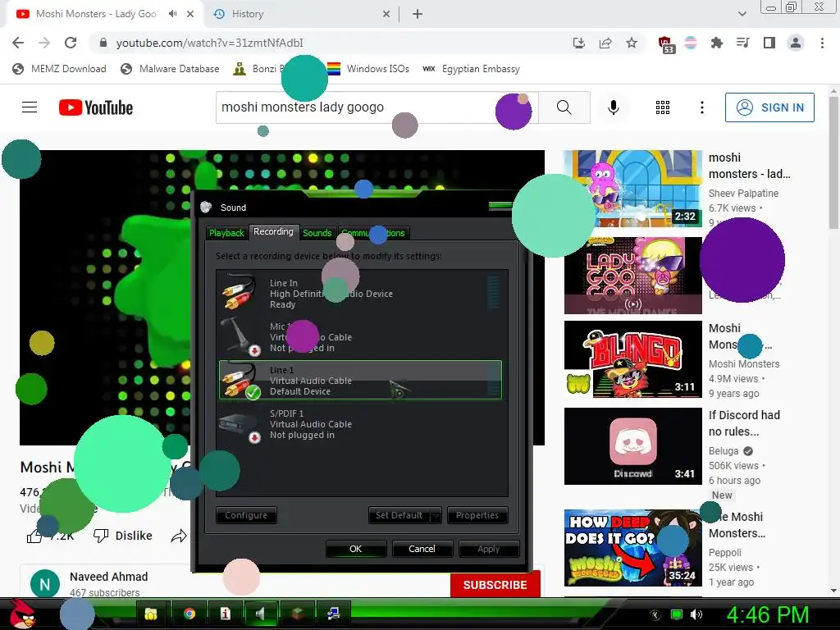Switch to the Recording tab
The width and height of the screenshot is (840, 630).
(x=273, y=231)
